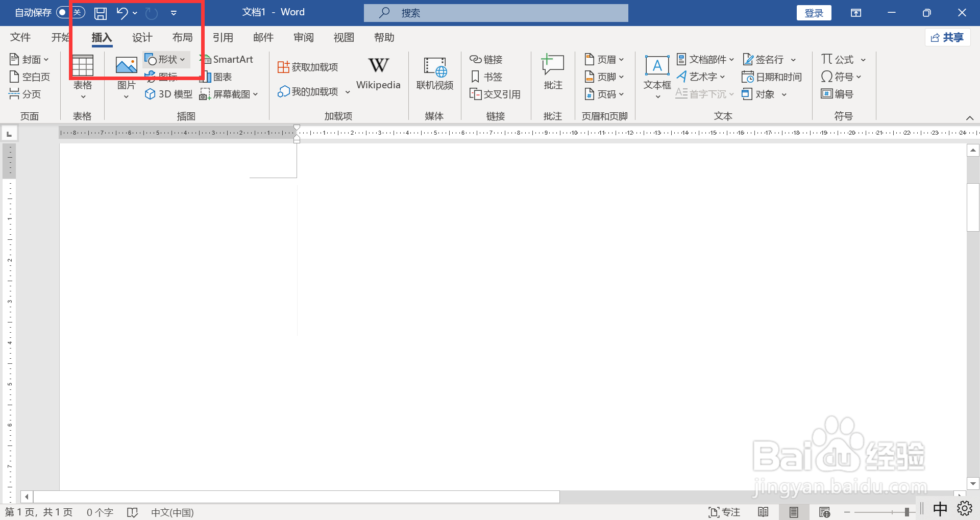Viewport: 980px width, 520px height.
Task: Insert 日期和时间 date and time
Action: tap(772, 77)
